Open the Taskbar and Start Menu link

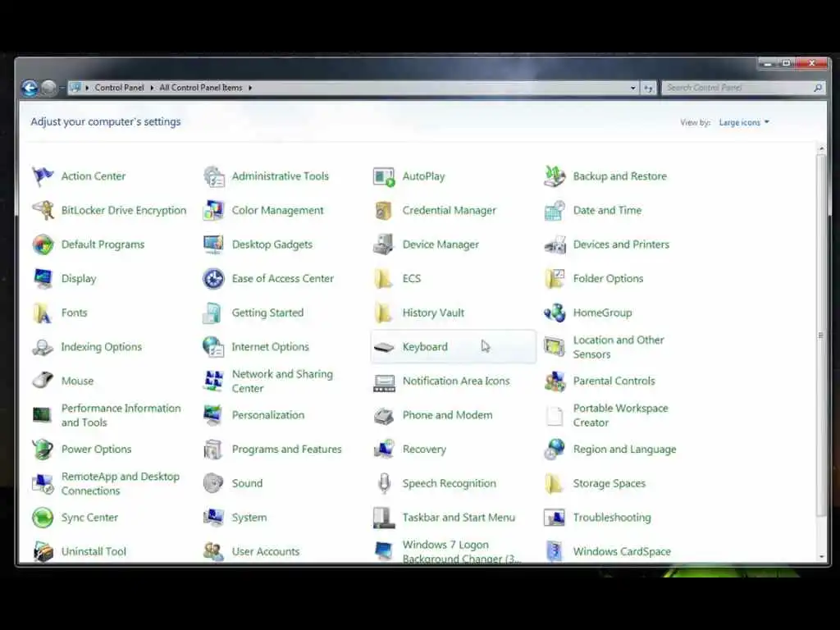click(459, 518)
